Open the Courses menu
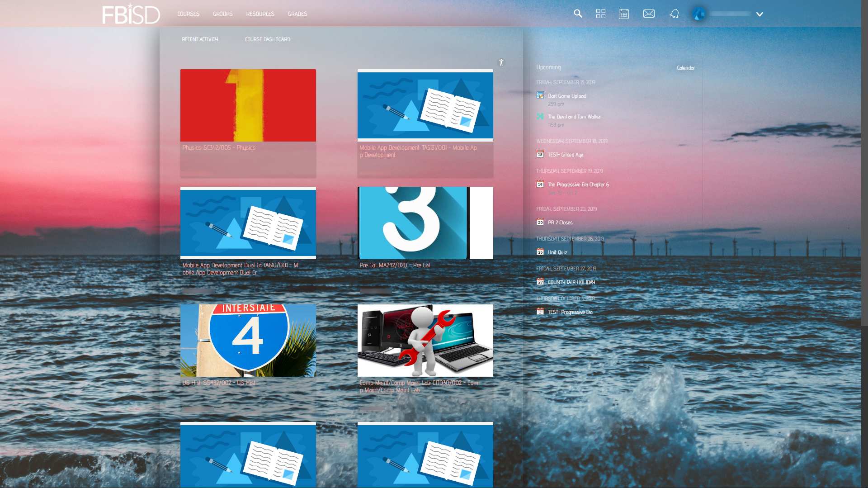Image resolution: width=868 pixels, height=488 pixels. click(188, 14)
